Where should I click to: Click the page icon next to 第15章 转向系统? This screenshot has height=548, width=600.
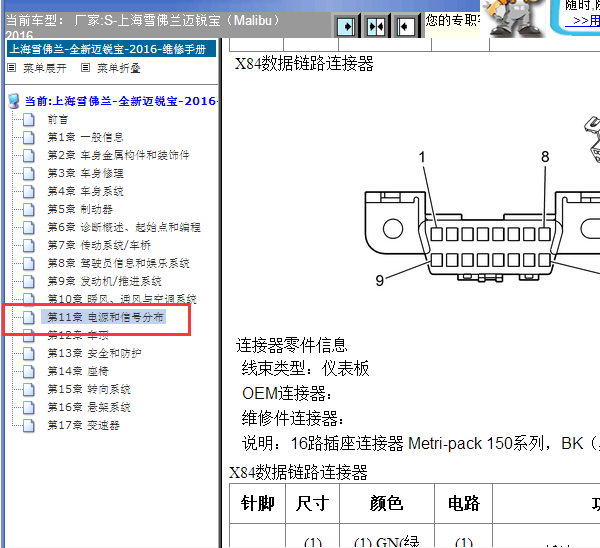(29, 389)
